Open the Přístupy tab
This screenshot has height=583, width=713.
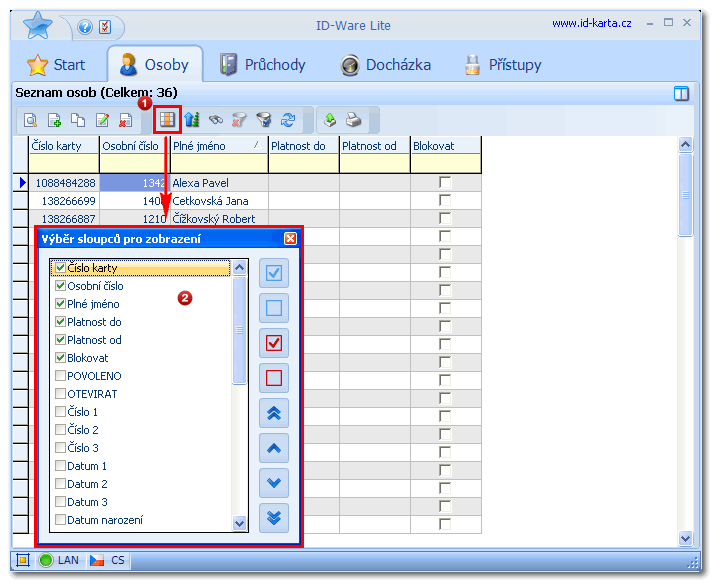[503, 65]
